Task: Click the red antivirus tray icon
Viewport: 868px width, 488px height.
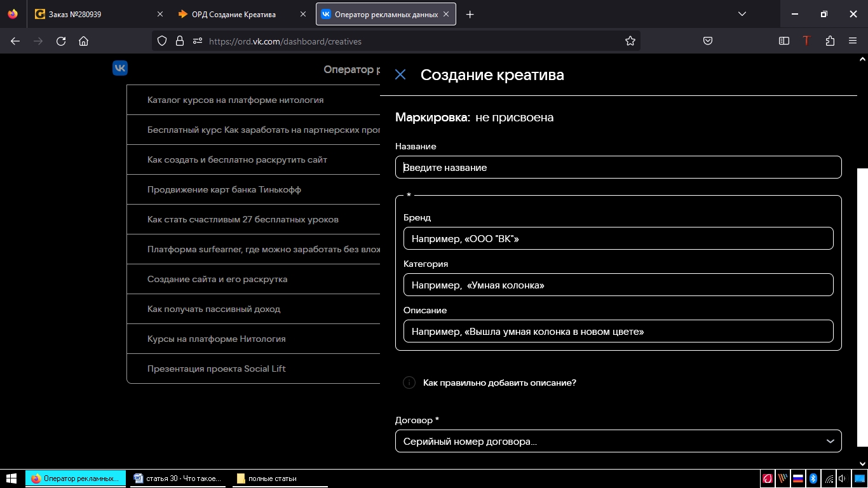Action: point(768,478)
